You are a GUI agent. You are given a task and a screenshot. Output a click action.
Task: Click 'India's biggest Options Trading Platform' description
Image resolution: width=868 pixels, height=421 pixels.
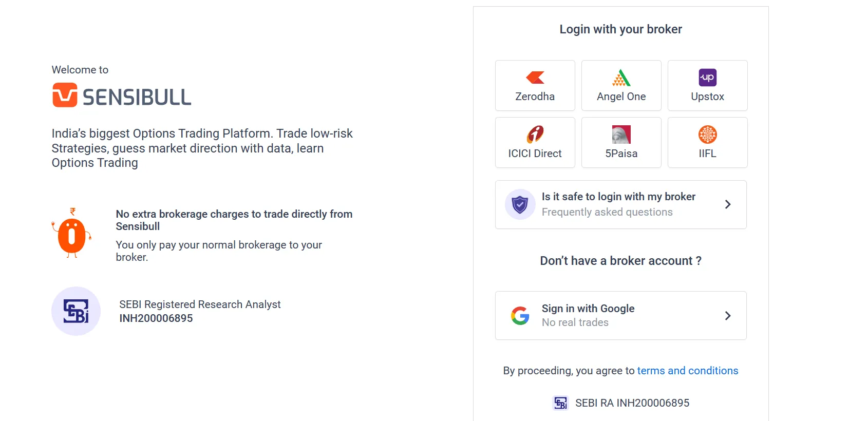(x=202, y=148)
